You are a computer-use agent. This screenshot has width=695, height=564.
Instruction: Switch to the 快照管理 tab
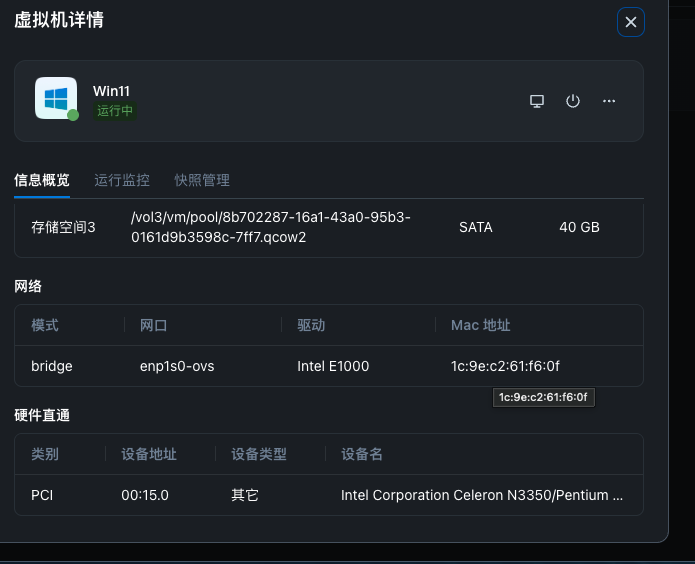point(202,180)
